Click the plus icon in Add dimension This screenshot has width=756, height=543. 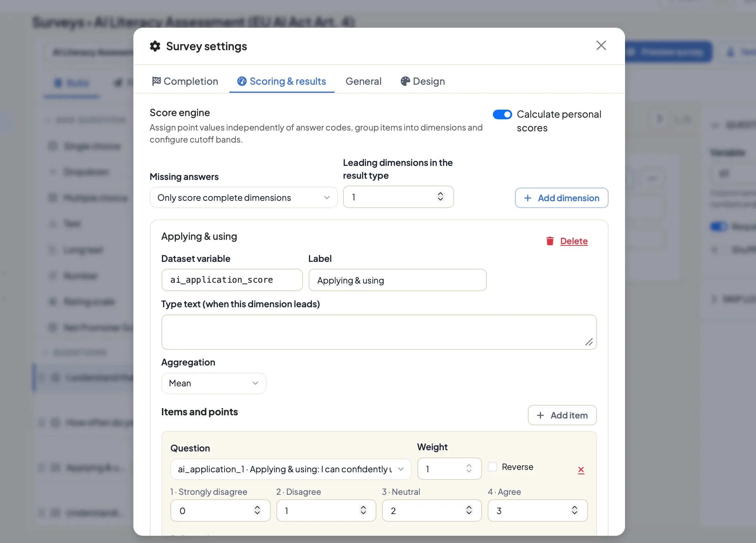(528, 198)
